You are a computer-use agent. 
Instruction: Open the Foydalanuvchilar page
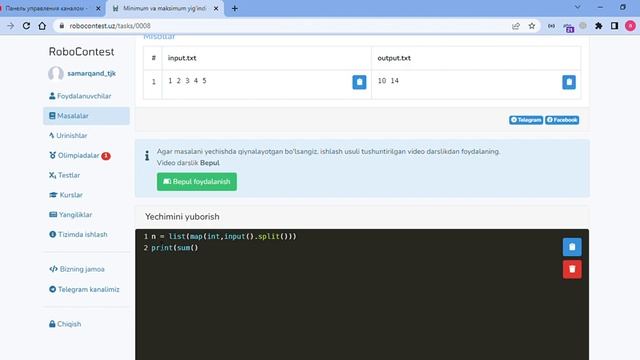tap(80, 96)
